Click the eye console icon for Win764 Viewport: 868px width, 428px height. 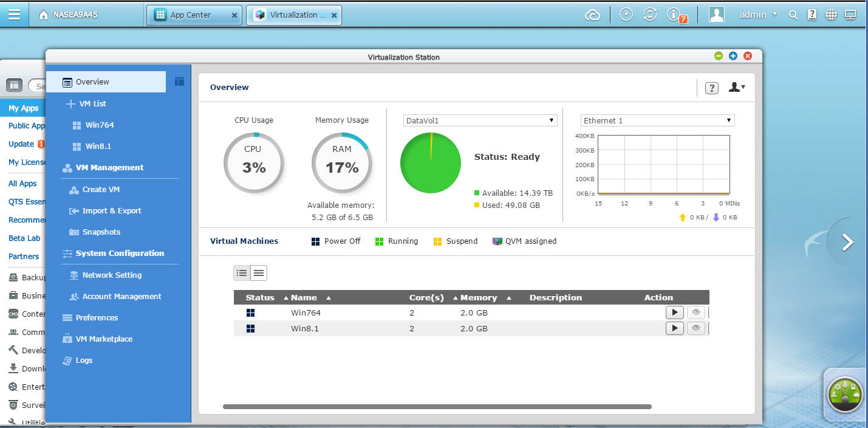(x=695, y=312)
